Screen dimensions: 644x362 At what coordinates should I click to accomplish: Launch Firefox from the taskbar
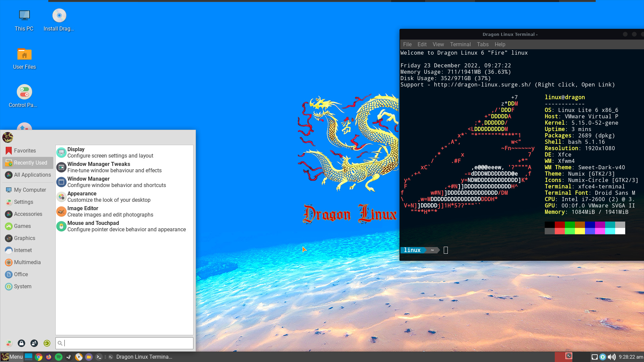point(49,357)
